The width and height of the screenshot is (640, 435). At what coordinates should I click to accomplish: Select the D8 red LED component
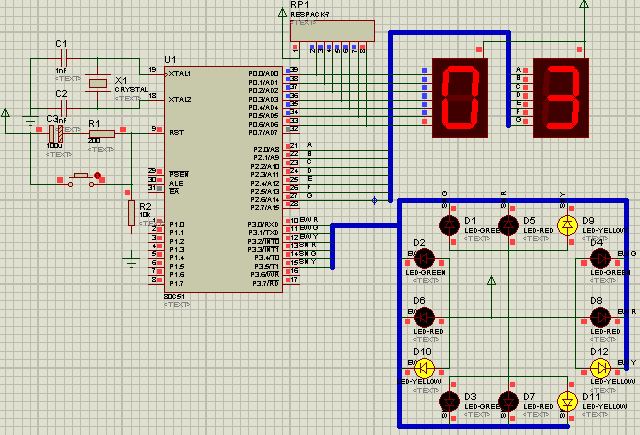[x=600, y=317]
